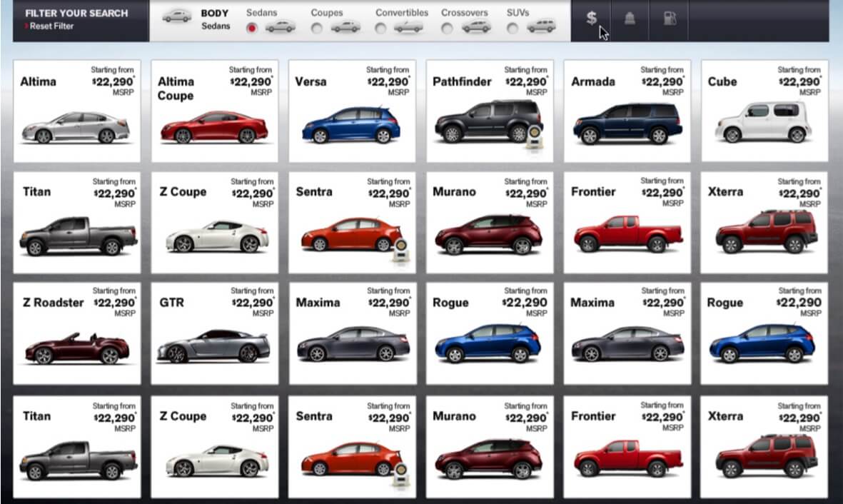Open the maroon Z Roadster convertible image
Image resolution: width=843 pixels, height=504 pixels.
(77, 348)
